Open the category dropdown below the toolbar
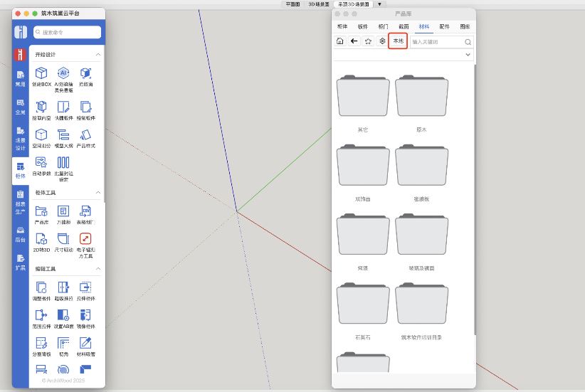The image size is (585, 392). point(468,55)
